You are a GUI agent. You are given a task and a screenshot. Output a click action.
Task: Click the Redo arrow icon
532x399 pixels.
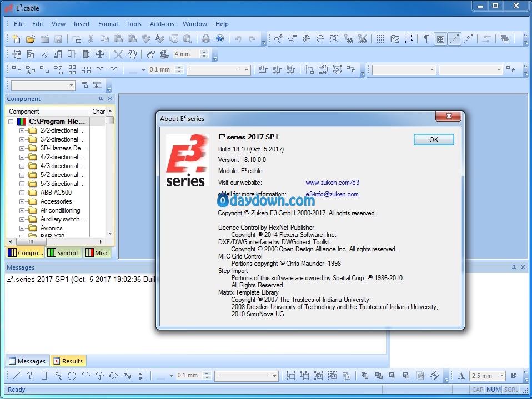coord(252,39)
